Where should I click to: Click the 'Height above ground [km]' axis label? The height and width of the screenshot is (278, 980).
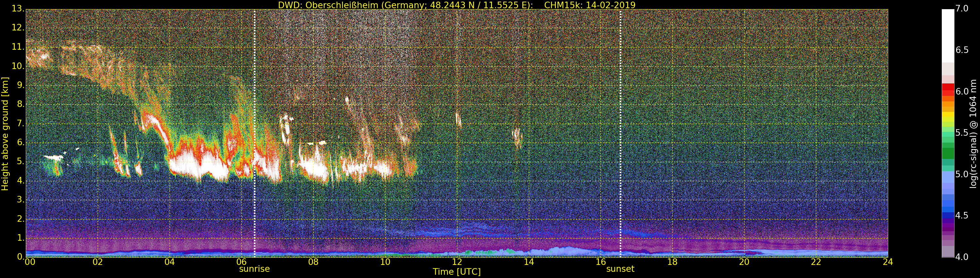coord(5,133)
